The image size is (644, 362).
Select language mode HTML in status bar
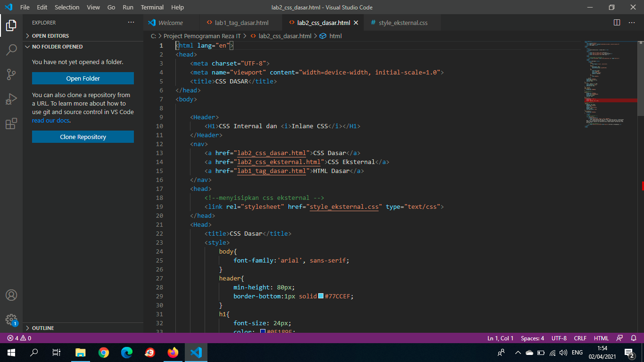point(601,338)
